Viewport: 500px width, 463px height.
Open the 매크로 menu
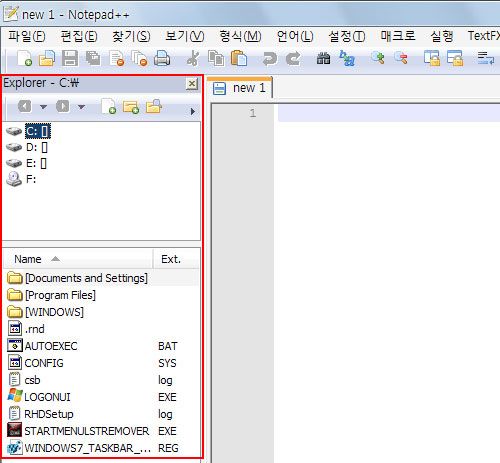point(398,36)
